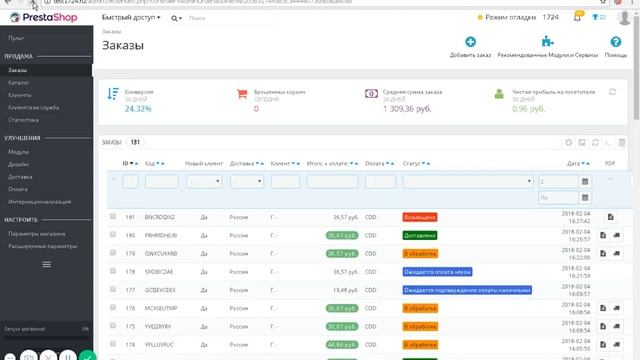Click the abandoned carts KPI icon

(x=242, y=94)
